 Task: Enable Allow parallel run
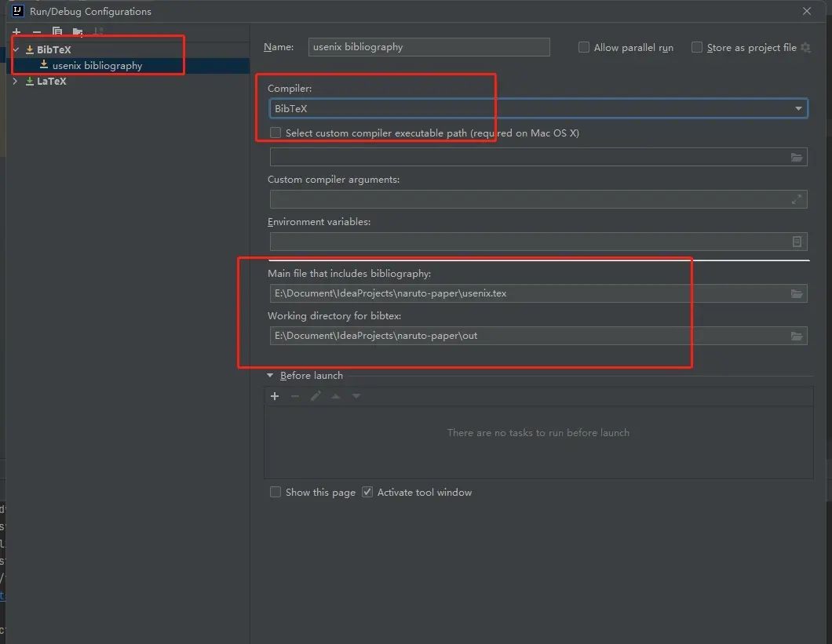tap(583, 47)
